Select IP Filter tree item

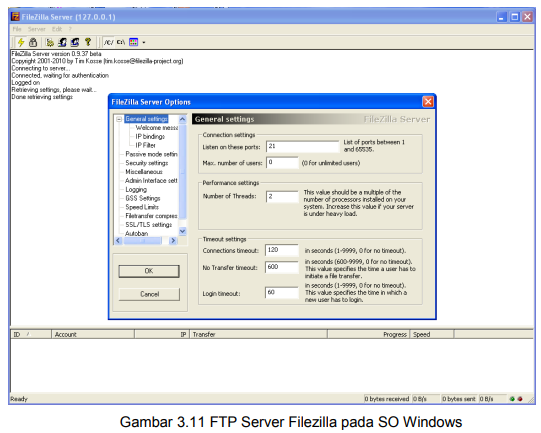145,145
